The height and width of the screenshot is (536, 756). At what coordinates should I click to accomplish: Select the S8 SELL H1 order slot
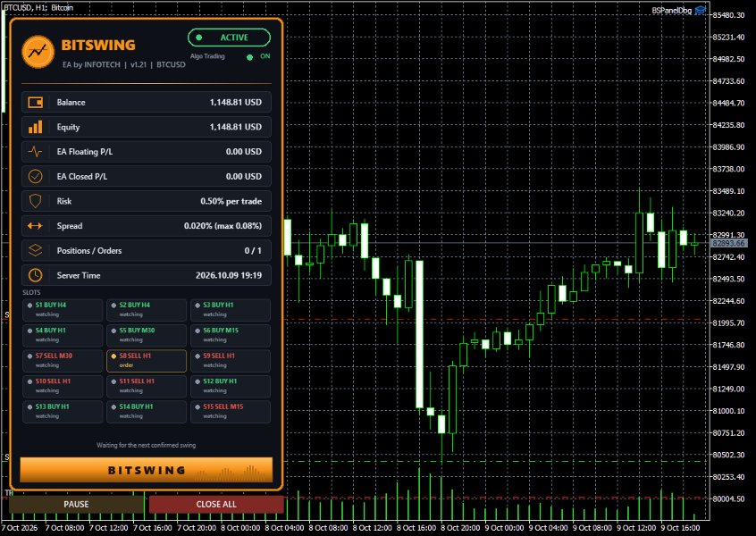pos(147,361)
